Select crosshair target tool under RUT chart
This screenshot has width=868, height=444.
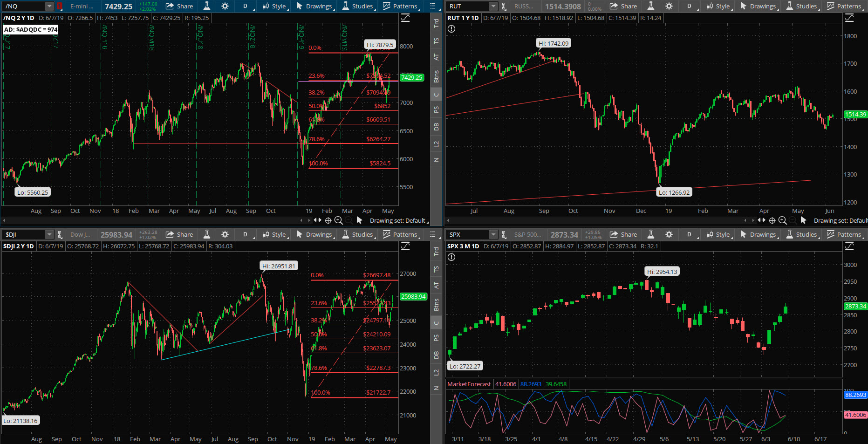[772, 220]
